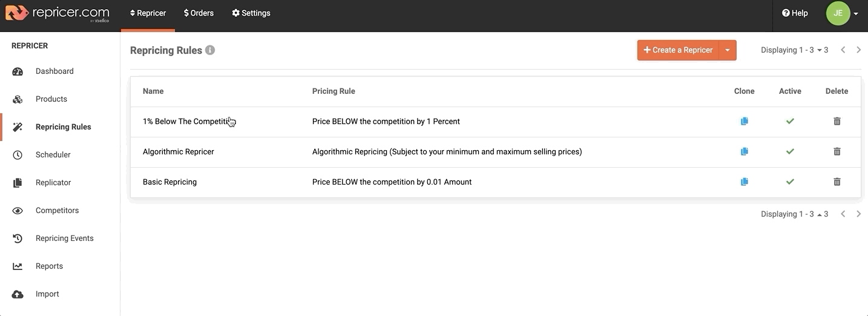This screenshot has height=316, width=868.
Task: Open the Settings menu in top bar
Action: (251, 13)
